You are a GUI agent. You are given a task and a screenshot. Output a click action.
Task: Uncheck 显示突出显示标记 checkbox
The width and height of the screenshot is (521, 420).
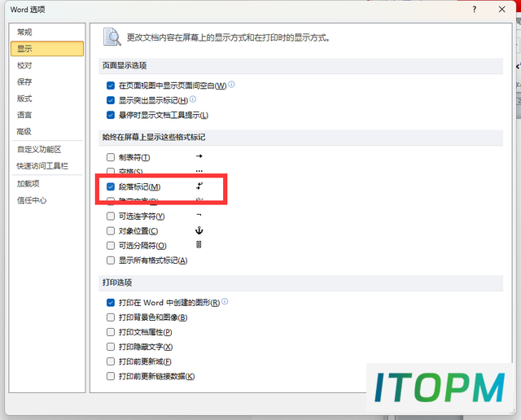coord(111,100)
